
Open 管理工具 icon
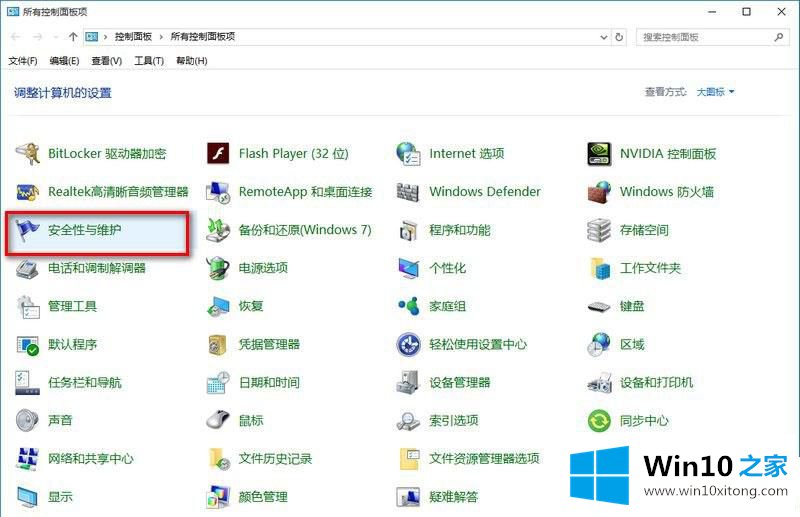coord(28,306)
